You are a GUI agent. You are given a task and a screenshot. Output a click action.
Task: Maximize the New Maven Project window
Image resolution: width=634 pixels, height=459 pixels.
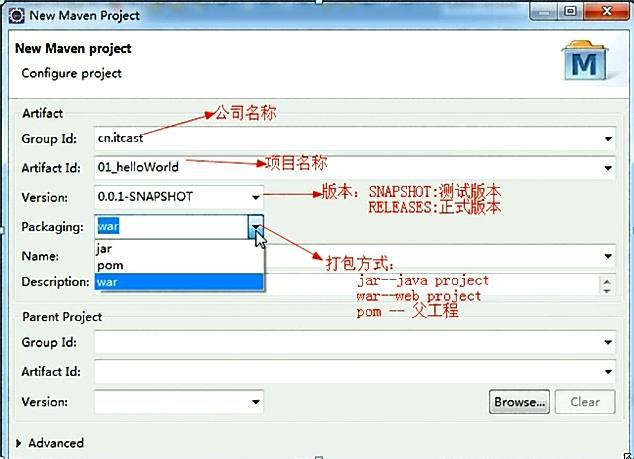pyautogui.click(x=570, y=12)
